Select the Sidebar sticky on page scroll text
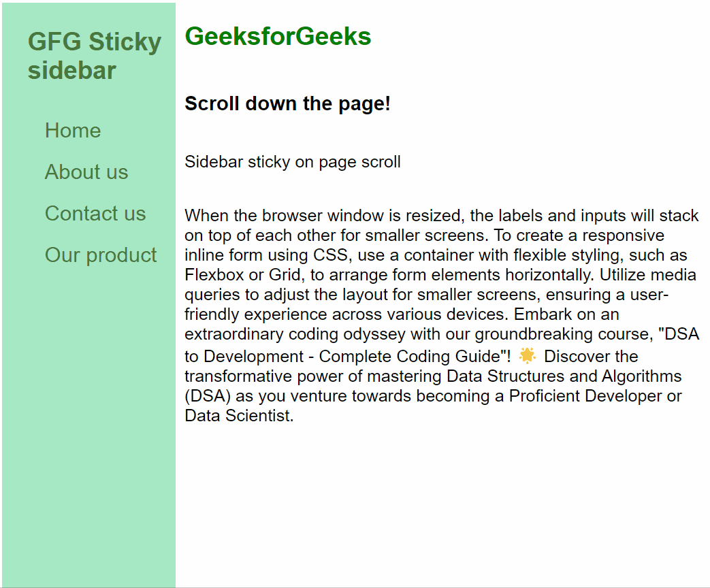Screen dimensions: 710x588 tap(293, 162)
